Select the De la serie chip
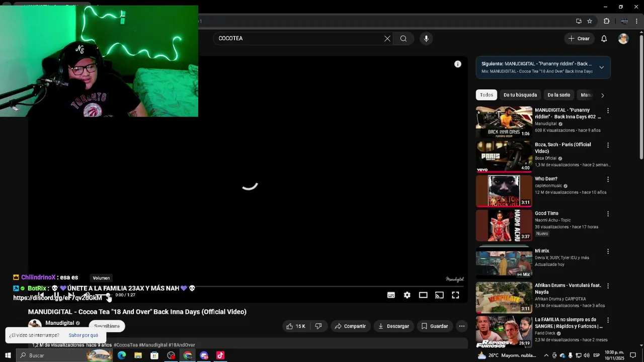 [558, 95]
